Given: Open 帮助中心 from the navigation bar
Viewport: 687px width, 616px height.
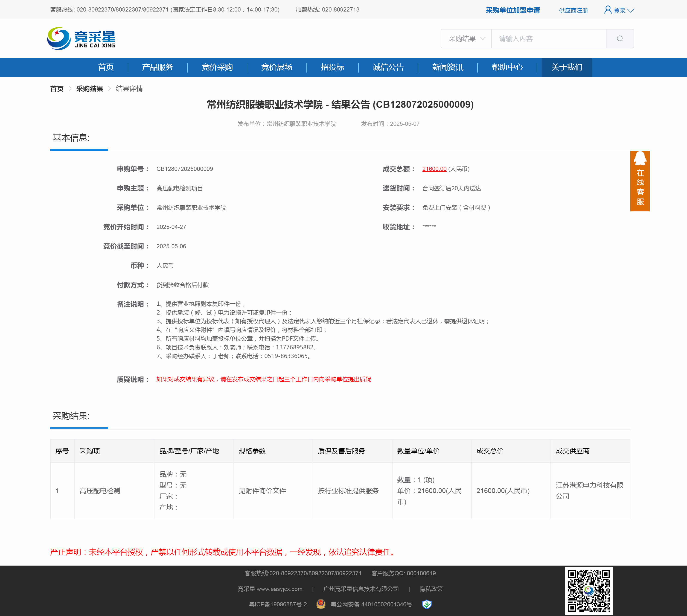Looking at the screenshot, I should (507, 67).
